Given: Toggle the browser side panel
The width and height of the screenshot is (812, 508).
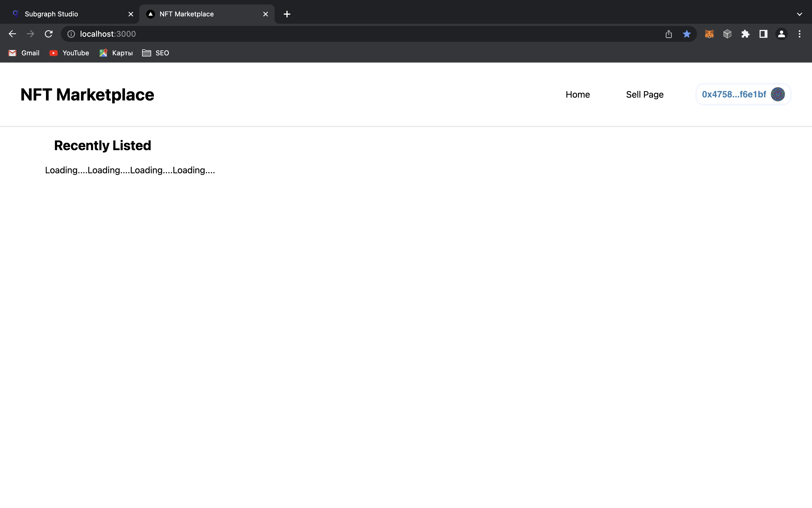Looking at the screenshot, I should (764, 34).
